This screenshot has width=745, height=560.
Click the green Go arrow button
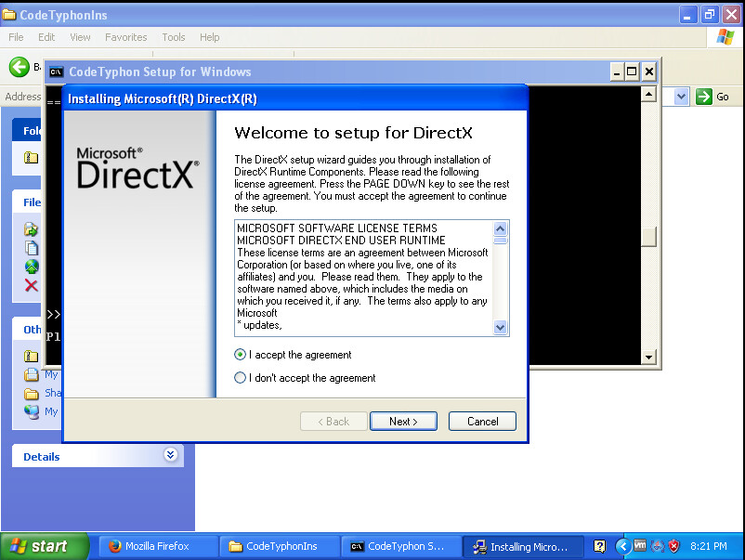pyautogui.click(x=705, y=97)
